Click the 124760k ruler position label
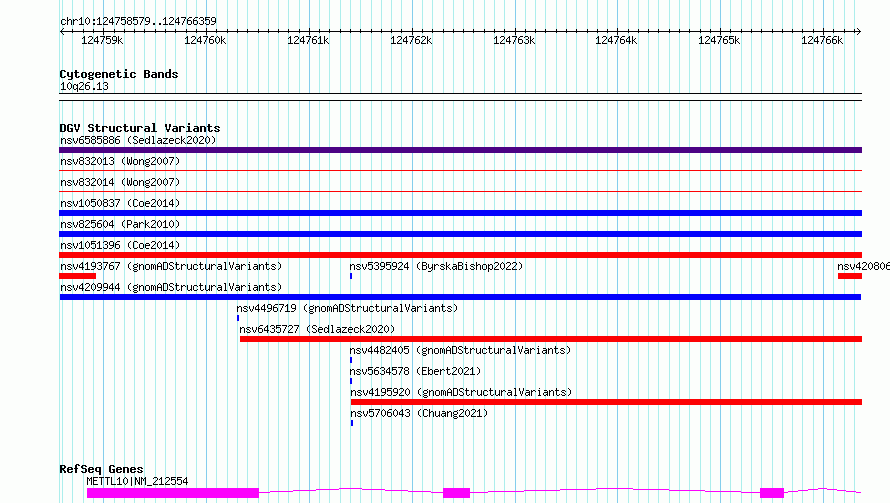890x503 pixels. [x=205, y=40]
